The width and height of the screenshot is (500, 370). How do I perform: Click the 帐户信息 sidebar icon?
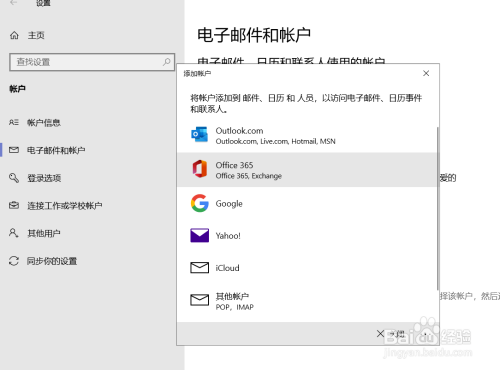coord(14,122)
